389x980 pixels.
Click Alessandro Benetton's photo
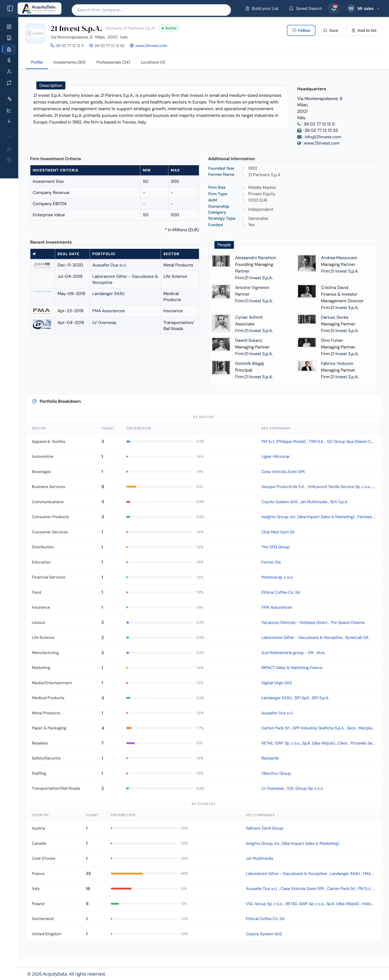[x=221, y=261]
